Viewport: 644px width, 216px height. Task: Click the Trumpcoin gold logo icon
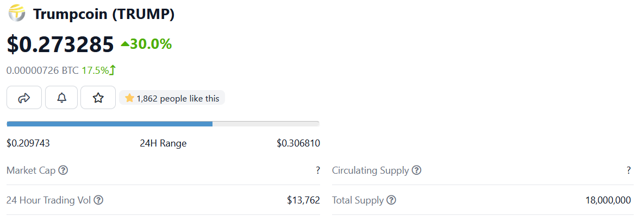[x=17, y=14]
